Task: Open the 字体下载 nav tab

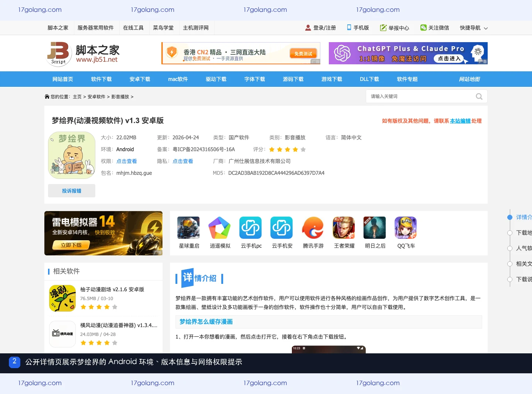Action: click(x=255, y=79)
